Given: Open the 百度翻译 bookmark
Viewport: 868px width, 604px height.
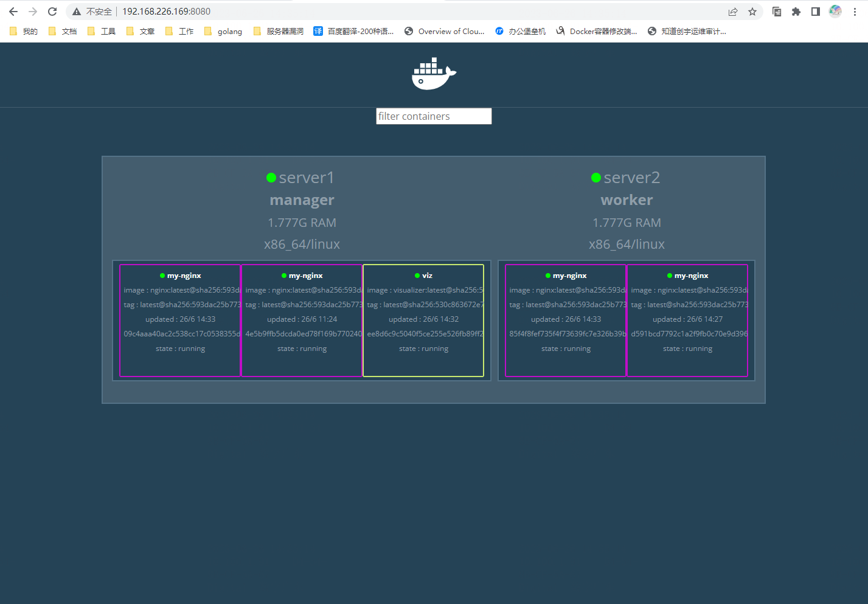Looking at the screenshot, I should click(353, 31).
